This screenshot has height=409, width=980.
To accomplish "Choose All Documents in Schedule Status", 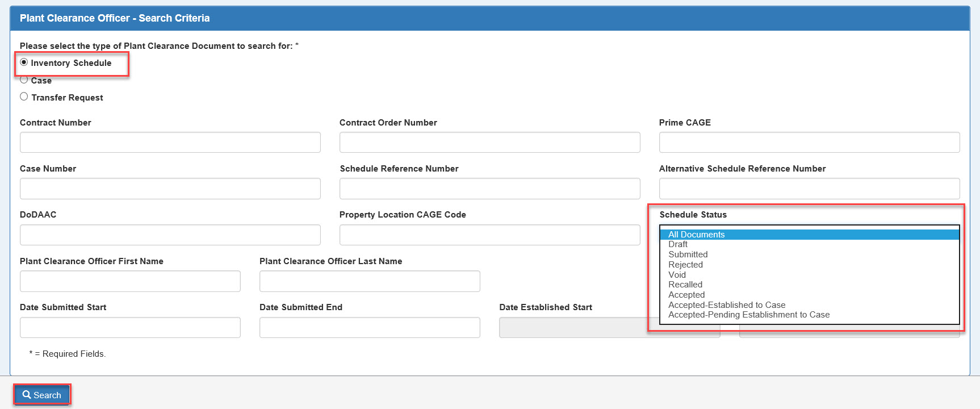I will (x=809, y=235).
